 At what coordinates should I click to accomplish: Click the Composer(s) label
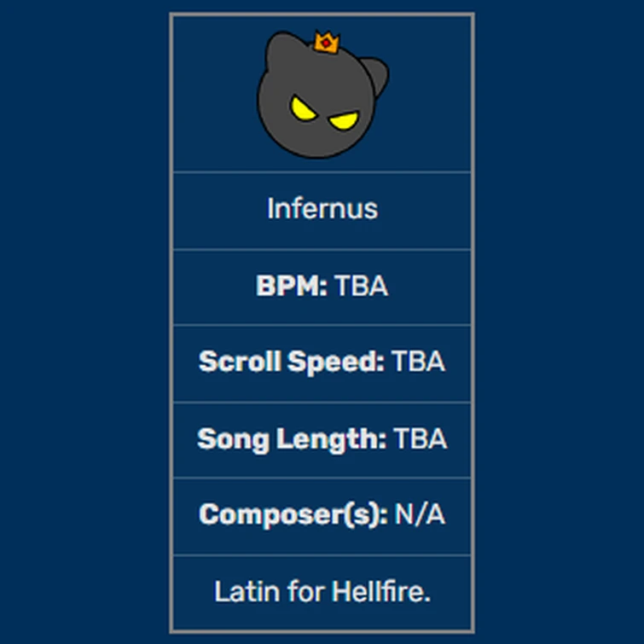(x=293, y=514)
